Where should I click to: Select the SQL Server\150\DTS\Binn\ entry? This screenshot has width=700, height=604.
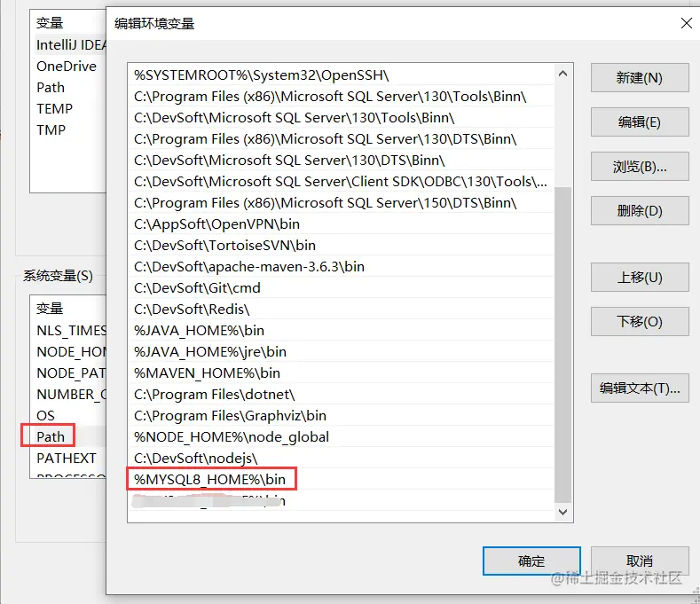[341, 203]
